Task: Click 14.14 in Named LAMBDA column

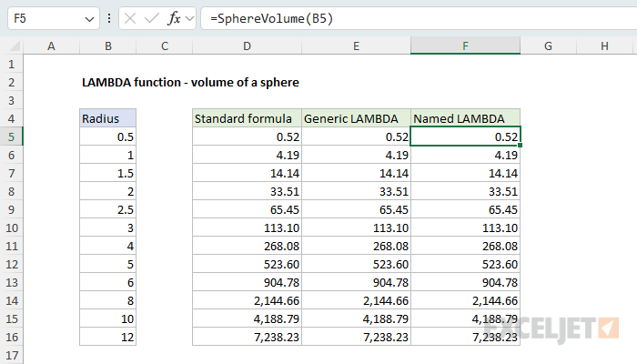Action: point(466,174)
